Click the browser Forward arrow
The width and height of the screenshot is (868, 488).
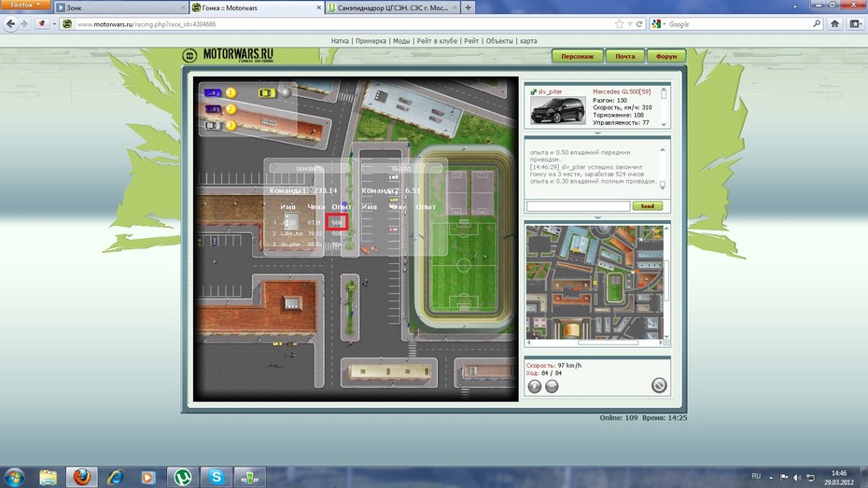coord(24,23)
